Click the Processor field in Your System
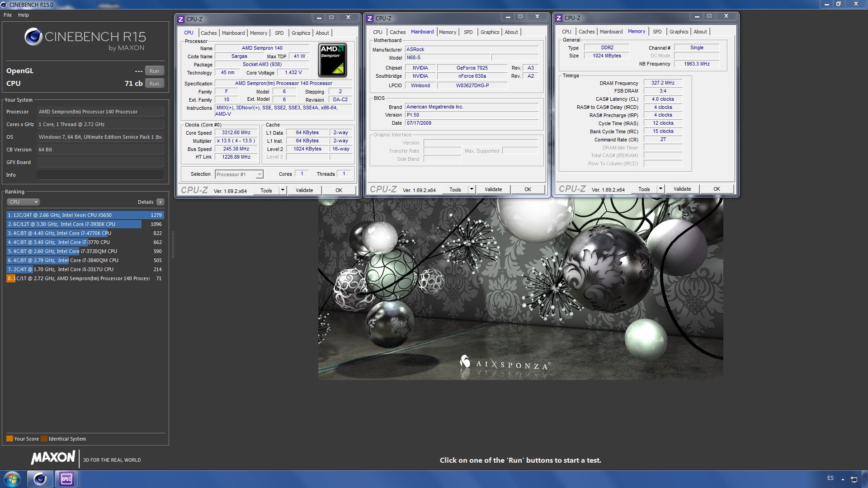868x488 pixels. pyautogui.click(x=100, y=112)
